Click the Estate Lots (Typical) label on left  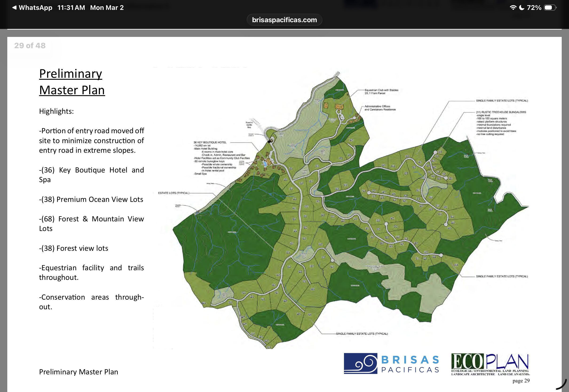tap(174, 193)
